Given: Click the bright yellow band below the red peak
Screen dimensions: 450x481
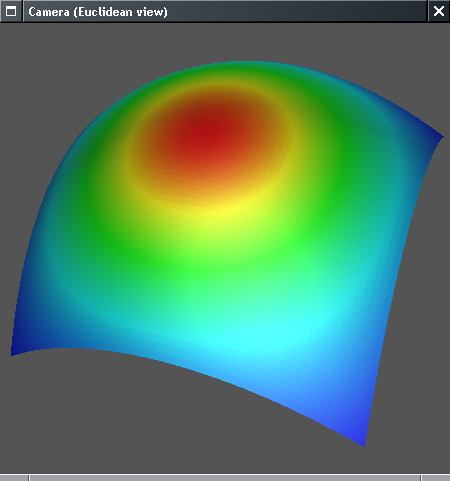Looking at the screenshot, I should pyautogui.click(x=227, y=209).
